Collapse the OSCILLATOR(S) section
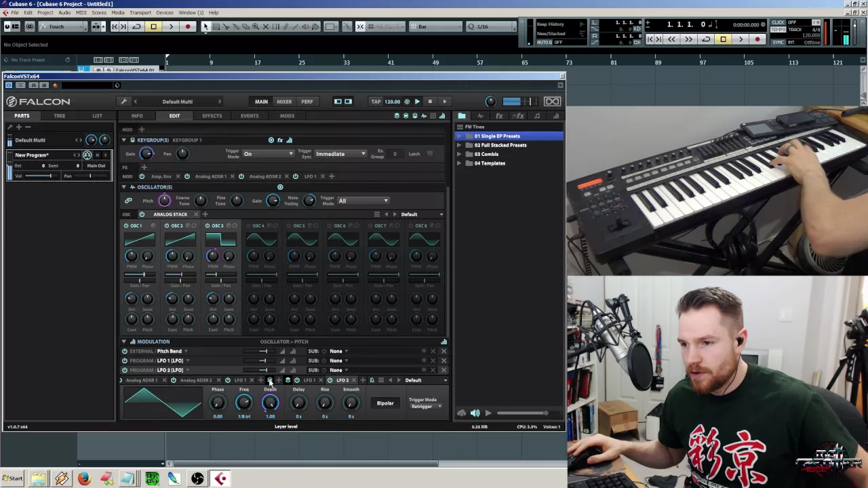The height and width of the screenshot is (488, 868). pyautogui.click(x=123, y=187)
